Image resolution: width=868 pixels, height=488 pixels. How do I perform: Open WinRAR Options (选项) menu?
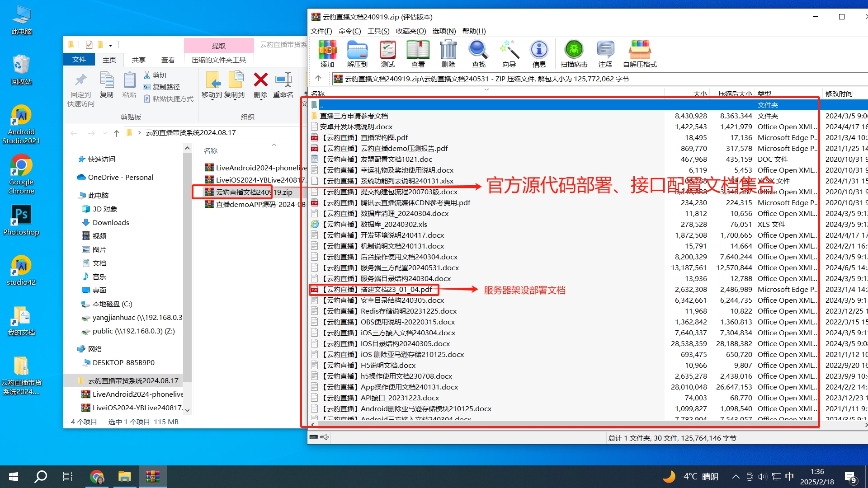point(444,31)
